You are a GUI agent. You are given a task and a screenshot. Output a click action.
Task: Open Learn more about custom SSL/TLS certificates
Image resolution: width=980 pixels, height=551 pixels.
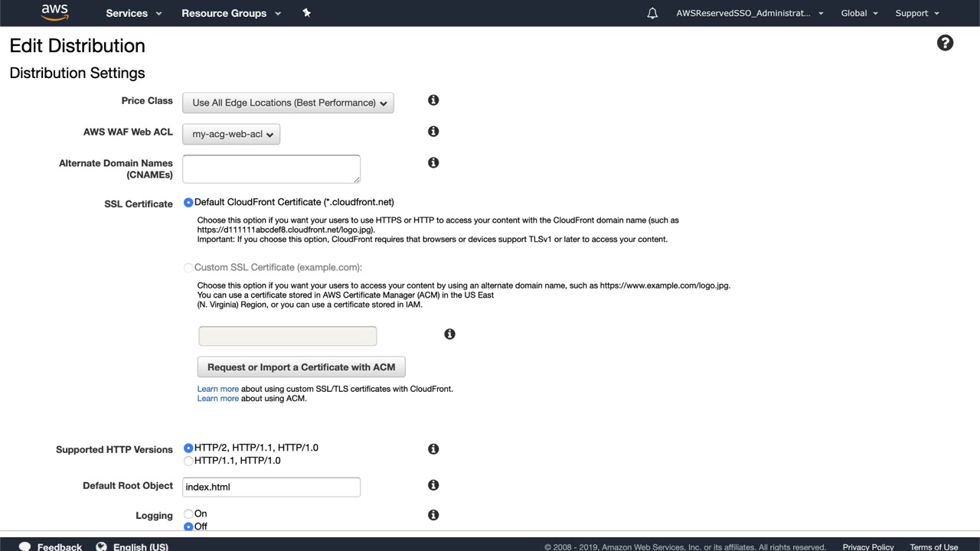[x=218, y=389]
